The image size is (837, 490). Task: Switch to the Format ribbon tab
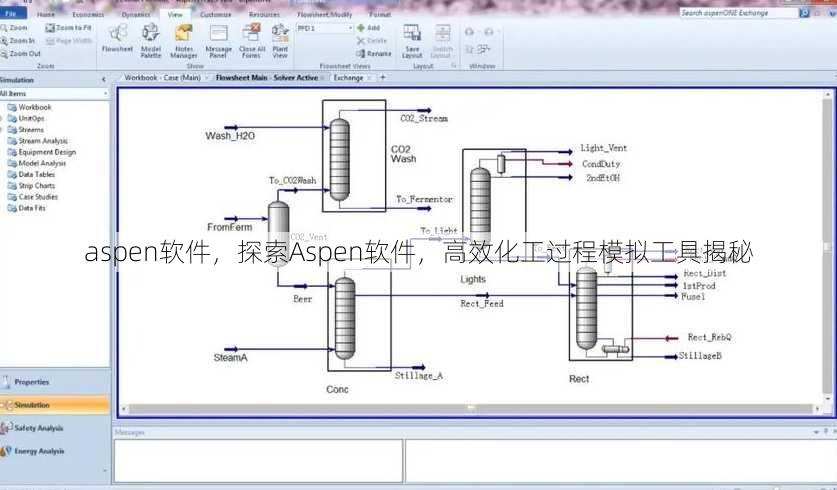click(380, 14)
